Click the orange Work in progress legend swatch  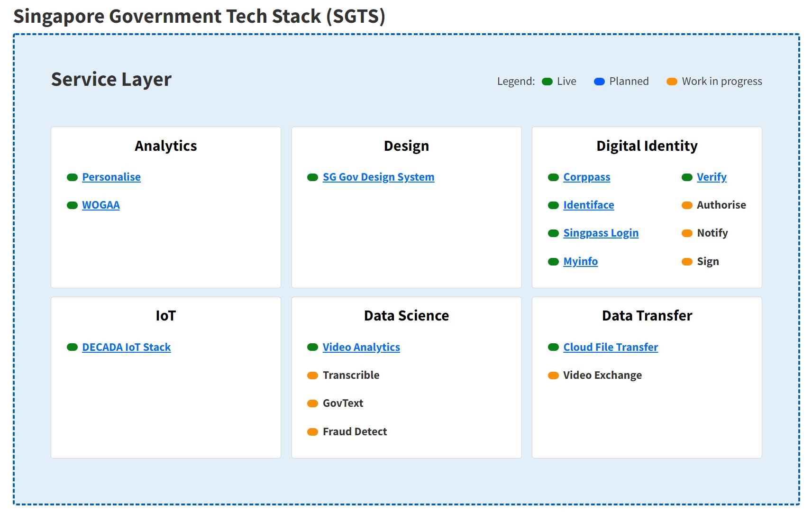click(x=672, y=82)
